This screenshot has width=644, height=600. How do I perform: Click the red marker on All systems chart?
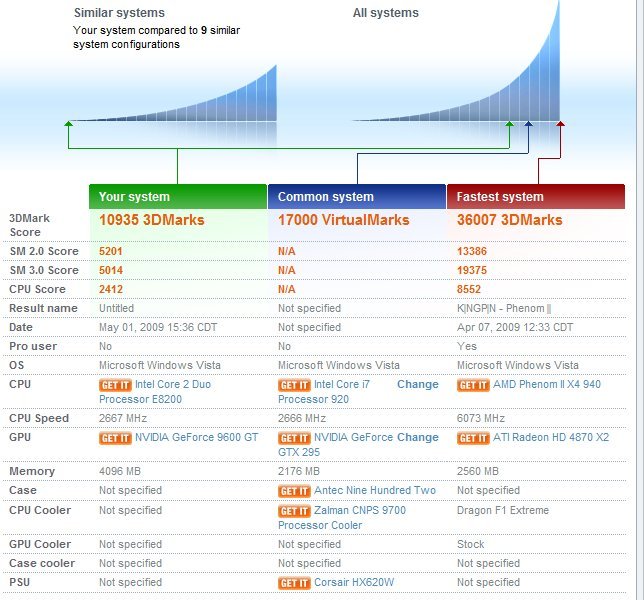pyautogui.click(x=560, y=124)
